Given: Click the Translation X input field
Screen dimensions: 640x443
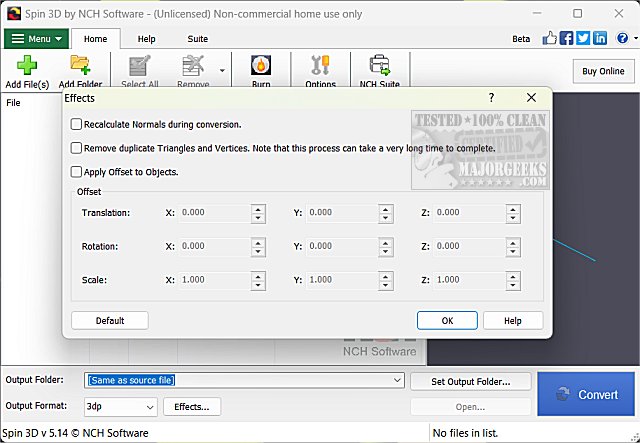Looking at the screenshot, I should tap(214, 213).
